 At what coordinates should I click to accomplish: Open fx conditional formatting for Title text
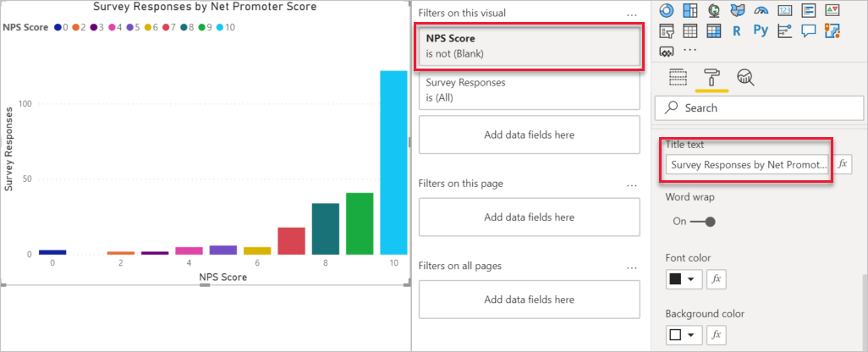(842, 164)
